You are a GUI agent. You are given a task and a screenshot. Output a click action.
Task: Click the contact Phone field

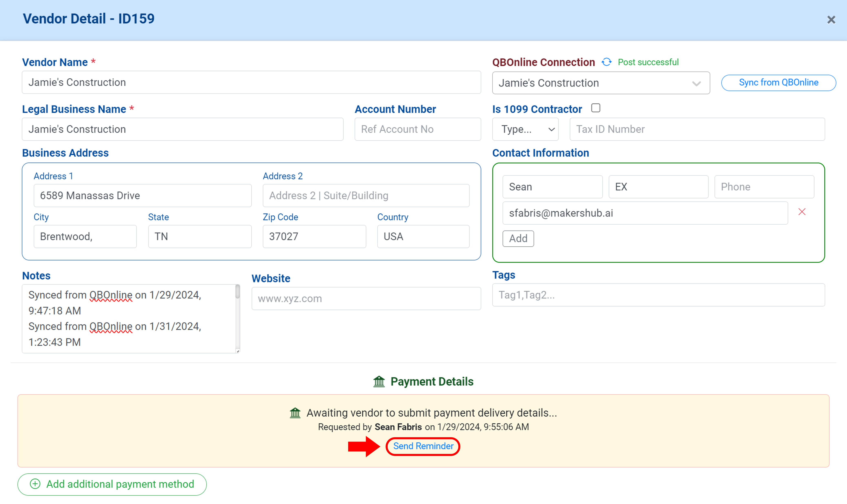click(x=764, y=187)
